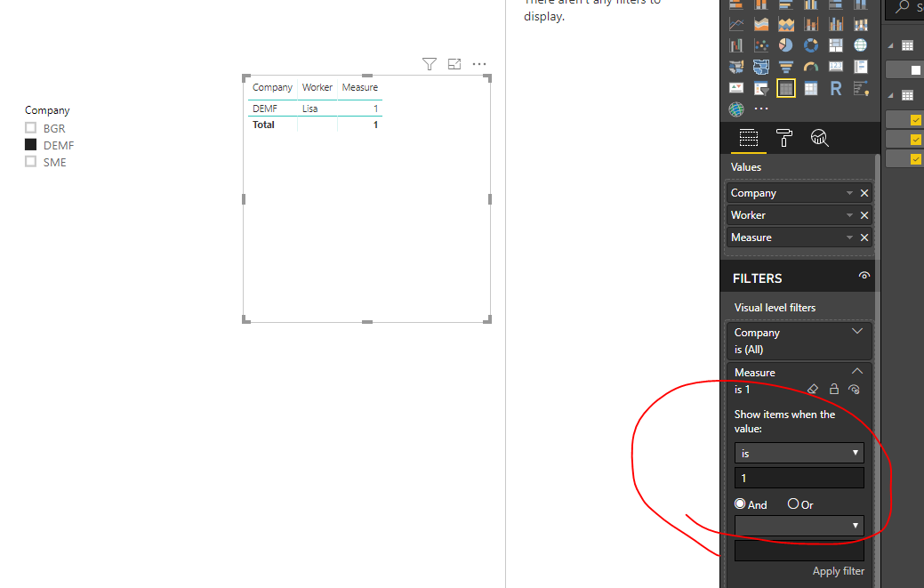Select the Filled map visualization icon
Image resolution: width=924 pixels, height=588 pixels.
coord(736,67)
